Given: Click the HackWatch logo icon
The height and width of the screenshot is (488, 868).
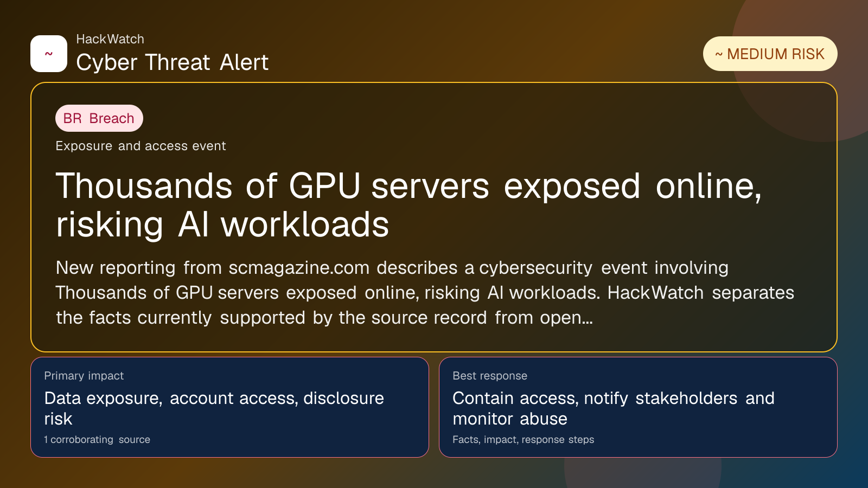Looking at the screenshot, I should [x=49, y=54].
